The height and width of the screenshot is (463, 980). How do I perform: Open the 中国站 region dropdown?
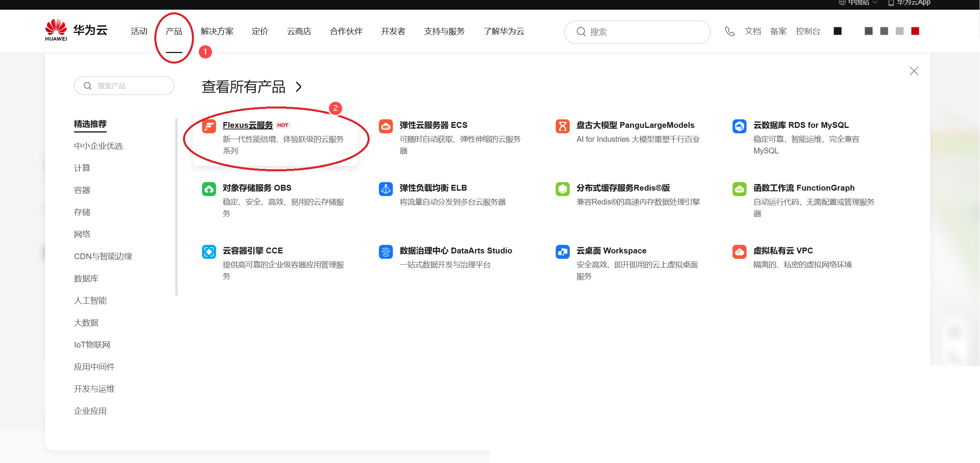858,3
